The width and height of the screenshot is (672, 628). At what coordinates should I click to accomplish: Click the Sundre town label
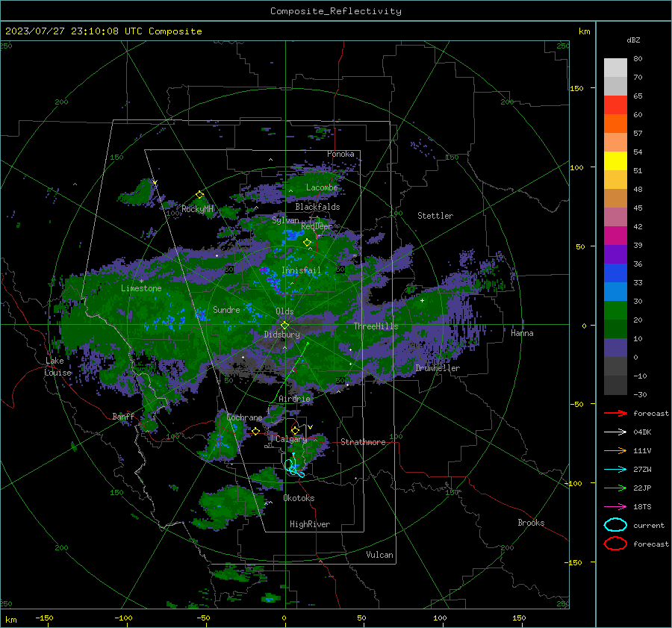point(226,309)
